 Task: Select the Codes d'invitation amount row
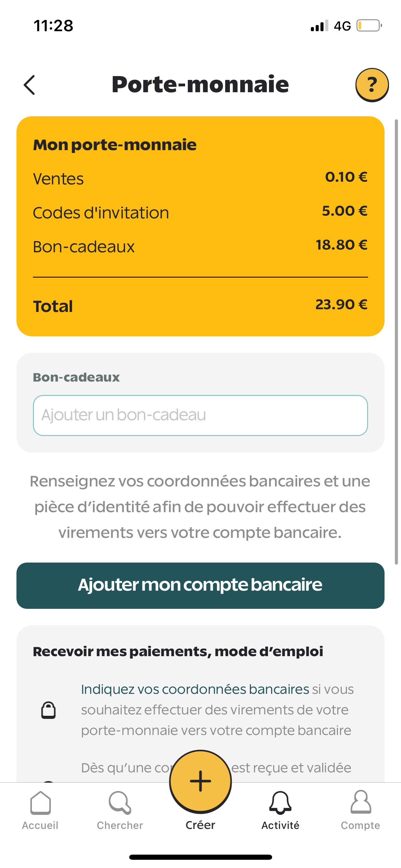pos(200,212)
